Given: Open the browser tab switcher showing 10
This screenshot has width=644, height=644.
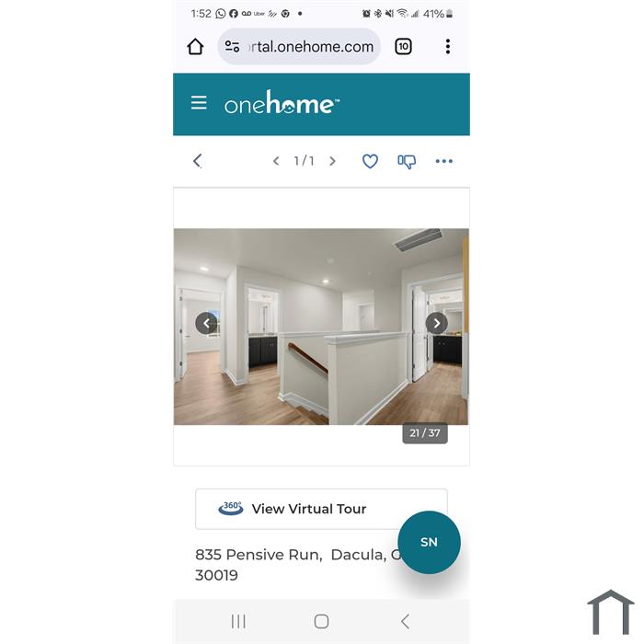Looking at the screenshot, I should tap(403, 46).
